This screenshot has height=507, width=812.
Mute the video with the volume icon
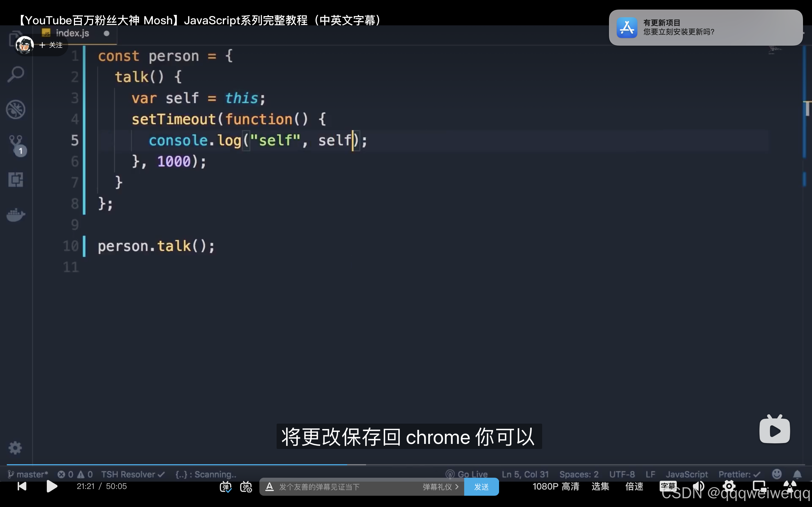coord(698,486)
